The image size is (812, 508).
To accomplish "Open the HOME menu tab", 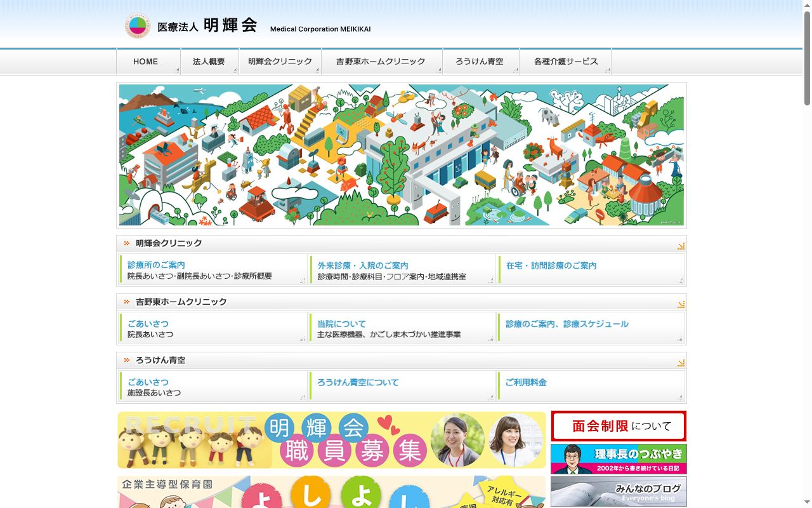I will pos(148,62).
